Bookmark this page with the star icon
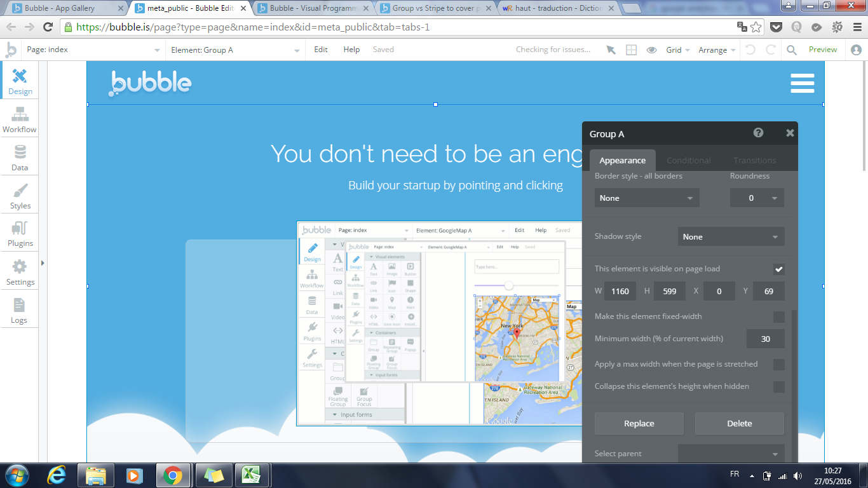The height and width of the screenshot is (488, 868). pos(756,27)
